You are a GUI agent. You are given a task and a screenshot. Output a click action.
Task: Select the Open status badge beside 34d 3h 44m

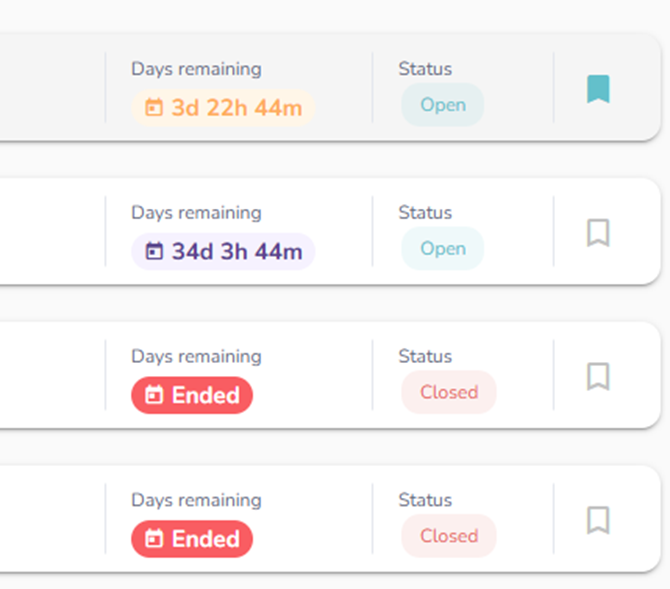[x=443, y=249]
